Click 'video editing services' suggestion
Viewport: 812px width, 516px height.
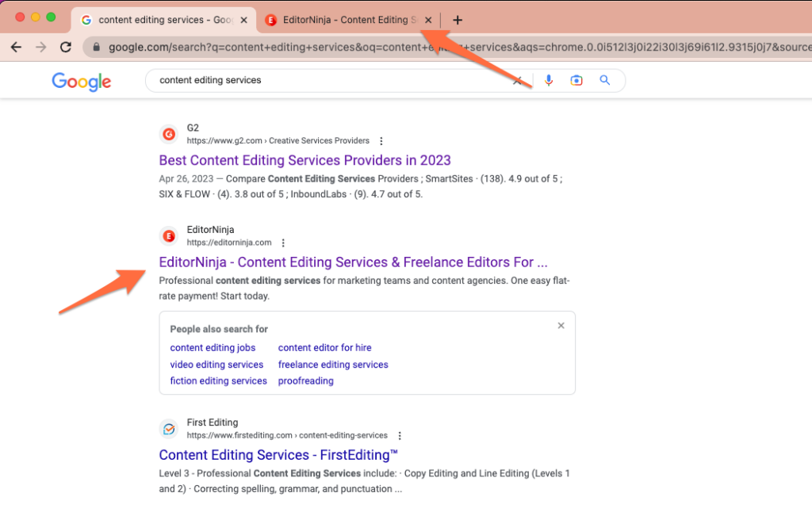[x=216, y=365]
